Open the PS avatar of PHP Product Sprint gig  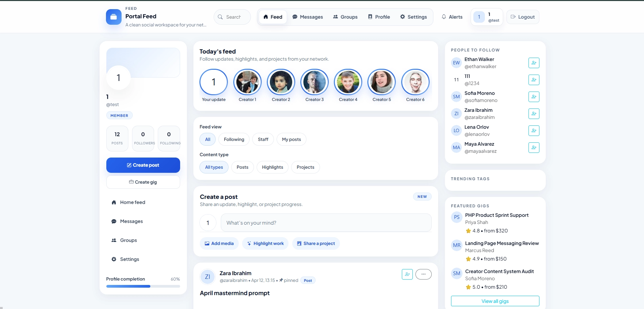click(x=457, y=217)
